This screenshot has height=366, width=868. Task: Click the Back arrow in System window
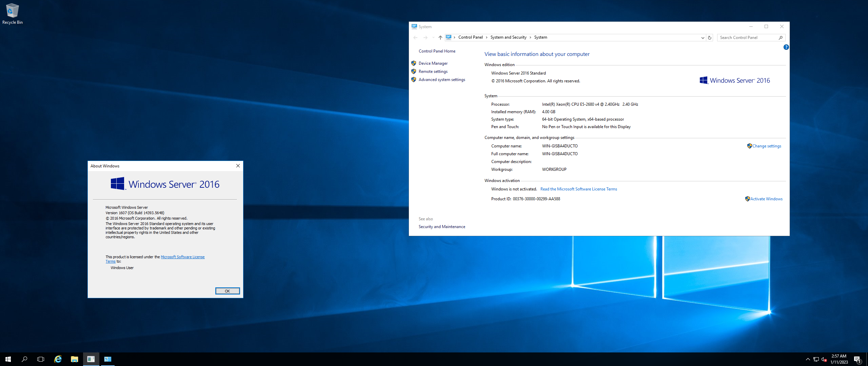click(x=415, y=38)
